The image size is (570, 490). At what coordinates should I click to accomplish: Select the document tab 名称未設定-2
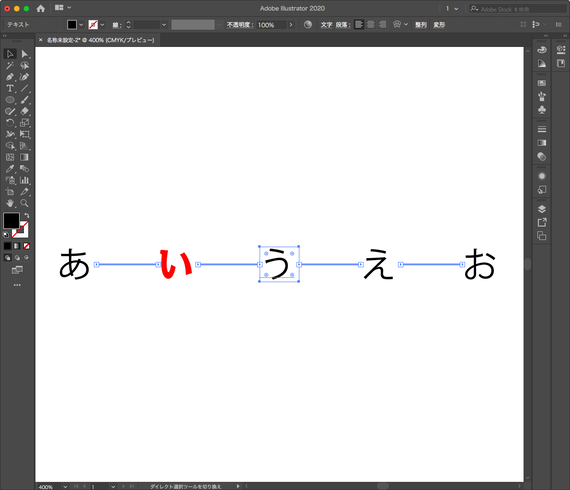point(100,40)
